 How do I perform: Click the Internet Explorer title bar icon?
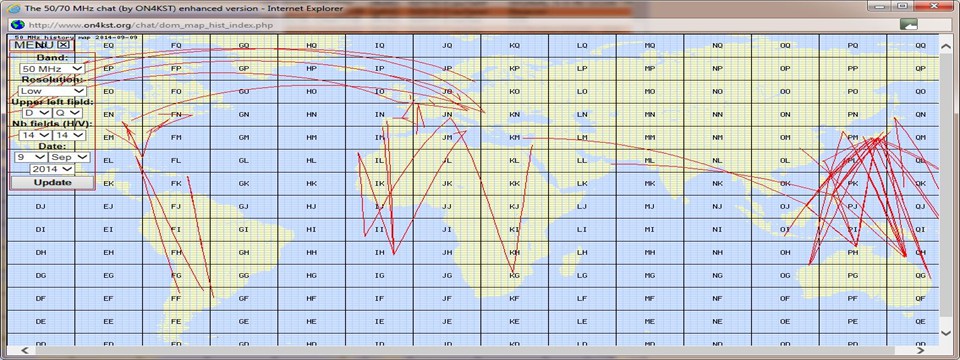pyautogui.click(x=13, y=9)
